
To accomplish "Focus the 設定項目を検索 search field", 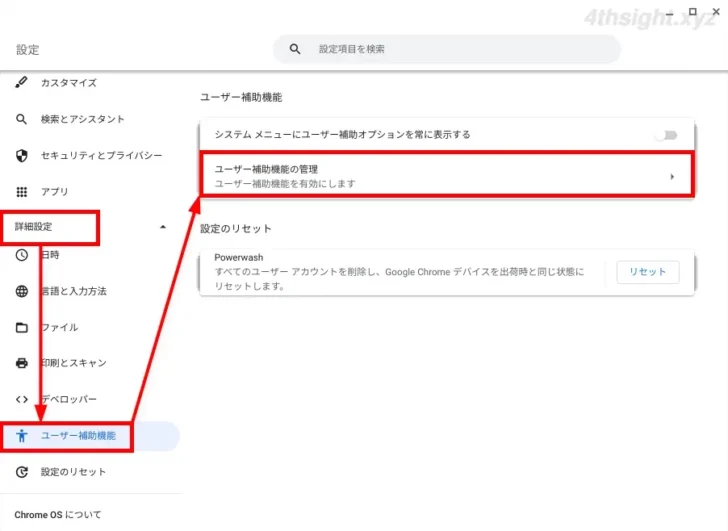I will click(x=447, y=49).
